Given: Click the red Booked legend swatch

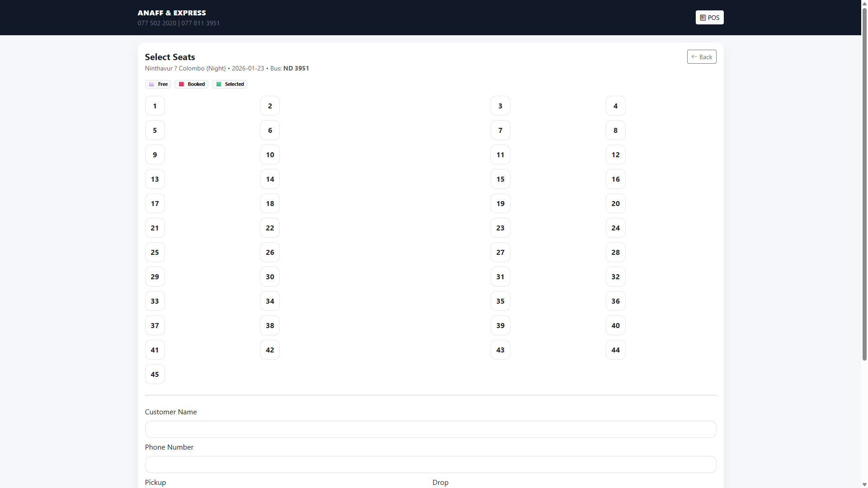Looking at the screenshot, I should [181, 84].
